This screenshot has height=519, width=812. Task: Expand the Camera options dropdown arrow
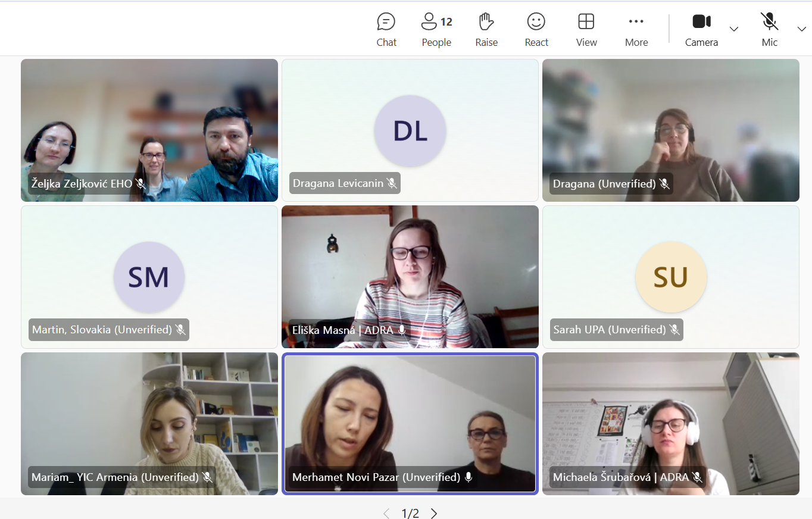[x=734, y=29]
